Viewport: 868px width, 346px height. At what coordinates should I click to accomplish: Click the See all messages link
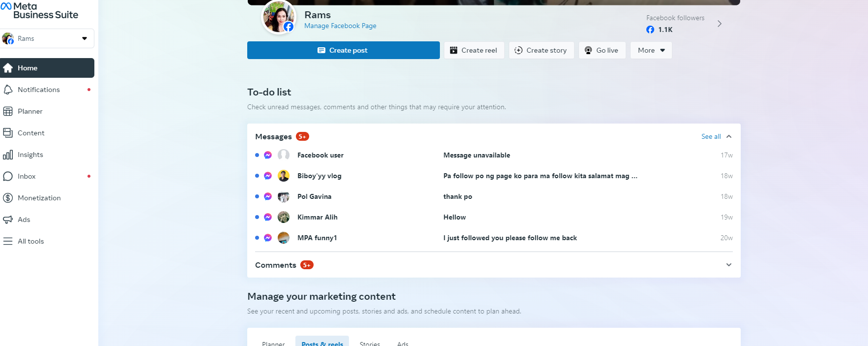(x=711, y=136)
